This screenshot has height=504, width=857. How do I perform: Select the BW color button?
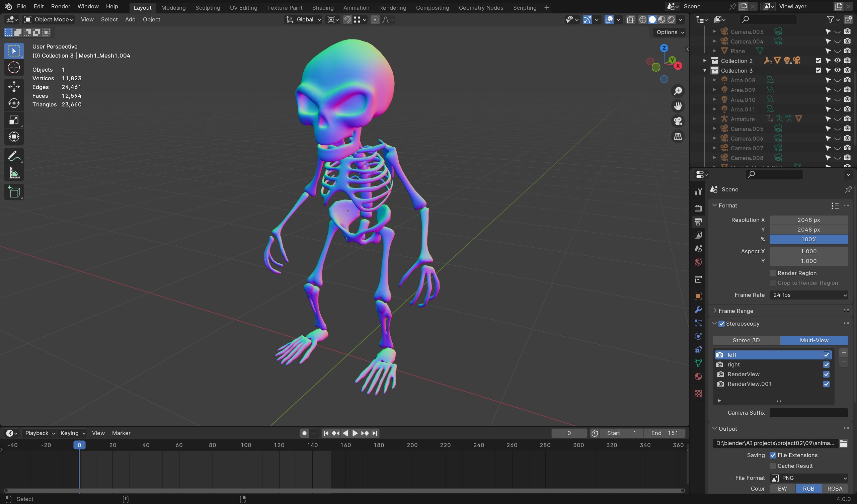pos(782,489)
